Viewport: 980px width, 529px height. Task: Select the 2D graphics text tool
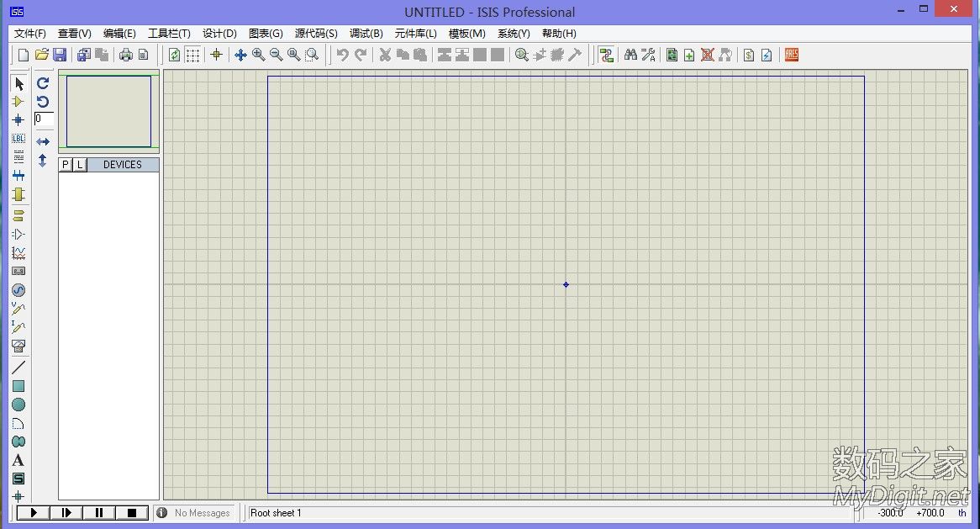coord(18,460)
